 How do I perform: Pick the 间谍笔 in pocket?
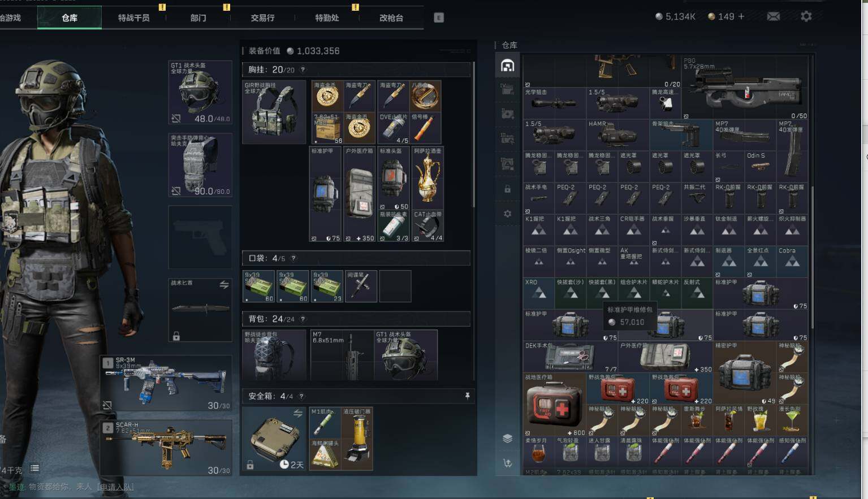click(x=361, y=286)
